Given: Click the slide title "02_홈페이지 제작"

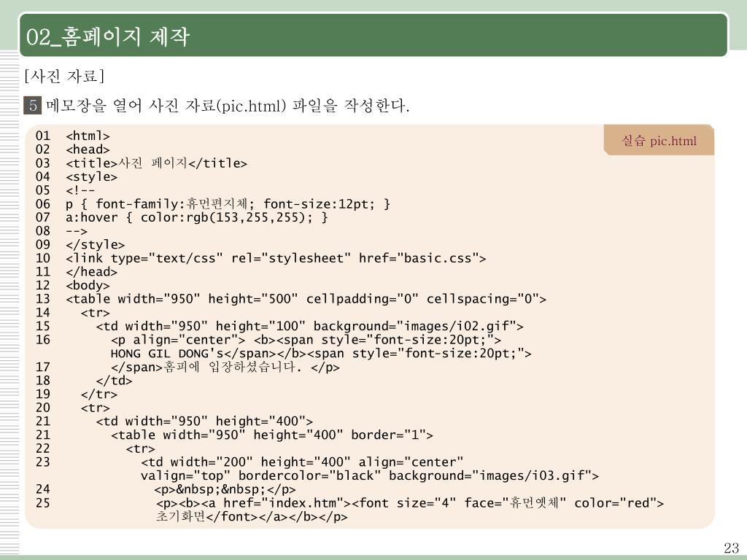Looking at the screenshot, I should (108, 36).
